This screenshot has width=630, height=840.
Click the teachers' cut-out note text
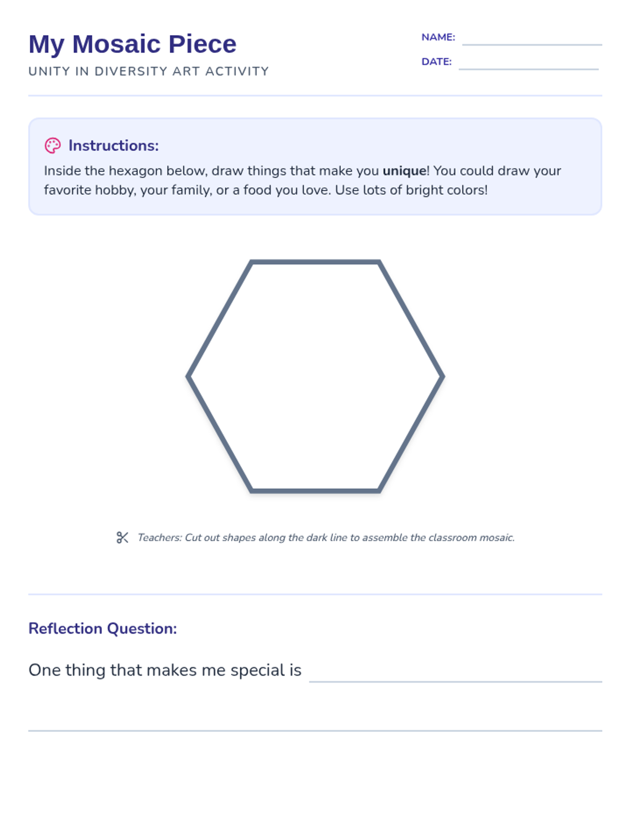click(325, 538)
